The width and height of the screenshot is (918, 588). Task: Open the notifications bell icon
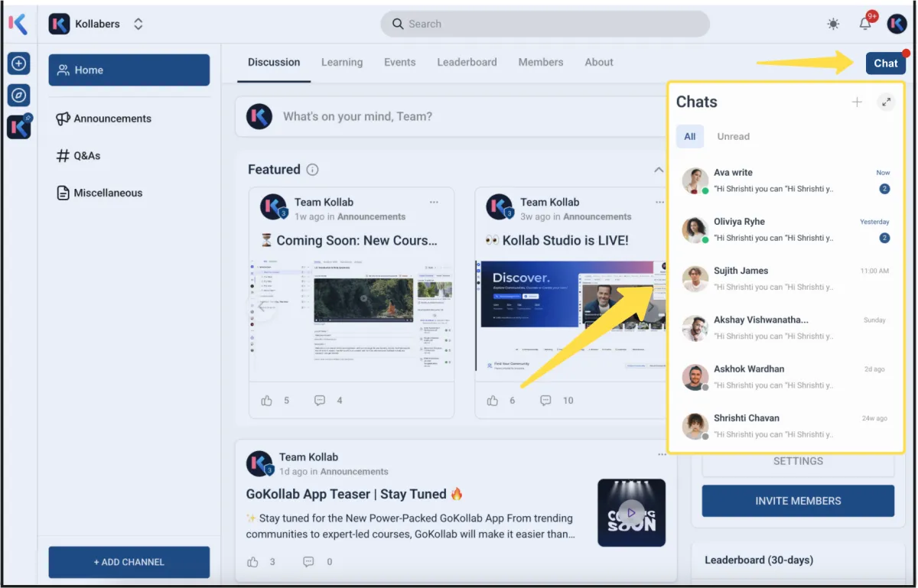[865, 24]
